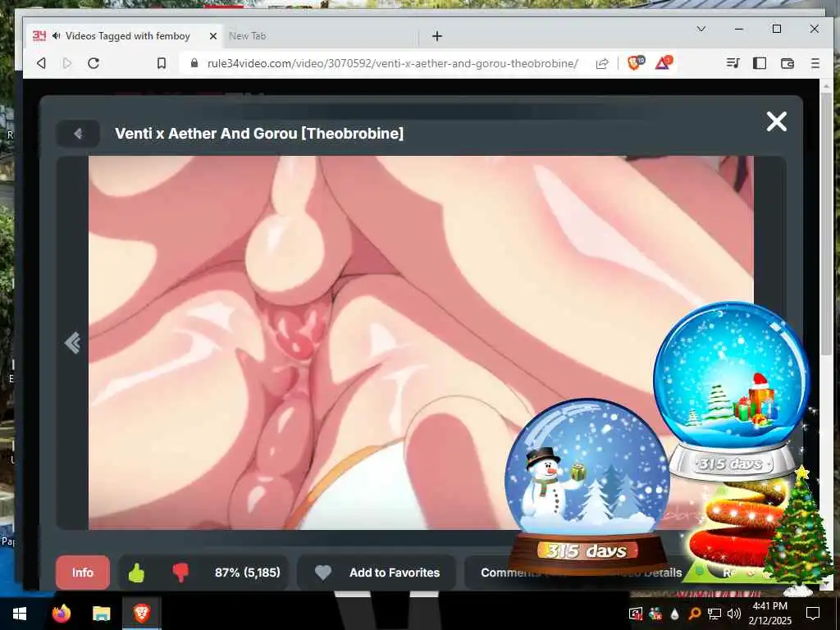840x630 pixels.
Task: Expand the tab search dropdown chevron
Action: point(701,29)
